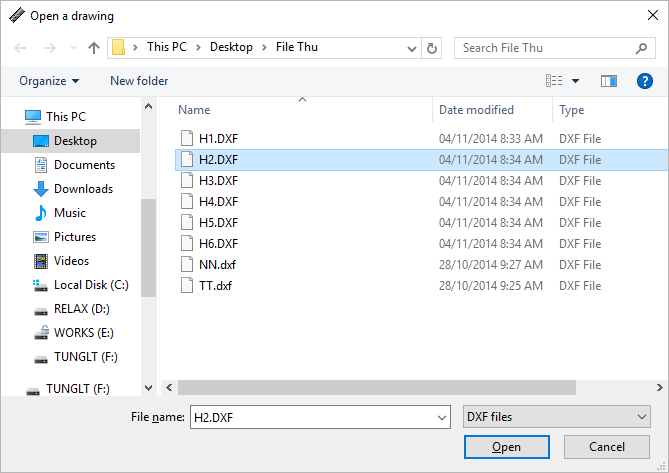The height and width of the screenshot is (473, 669).
Task: Click the Up one level arrow icon
Action: [94, 48]
